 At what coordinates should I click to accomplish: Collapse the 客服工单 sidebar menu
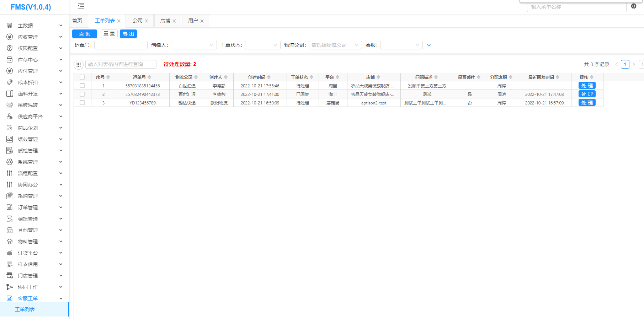point(61,298)
